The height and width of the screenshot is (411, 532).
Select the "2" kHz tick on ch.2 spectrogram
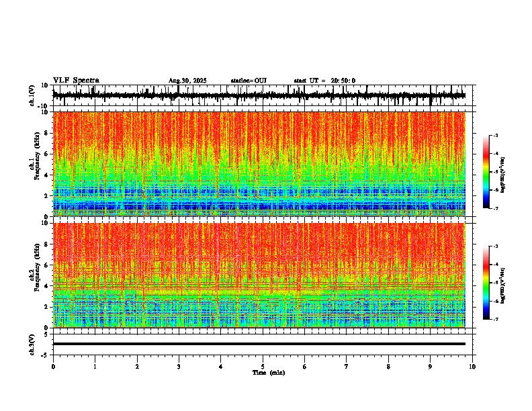click(x=47, y=307)
